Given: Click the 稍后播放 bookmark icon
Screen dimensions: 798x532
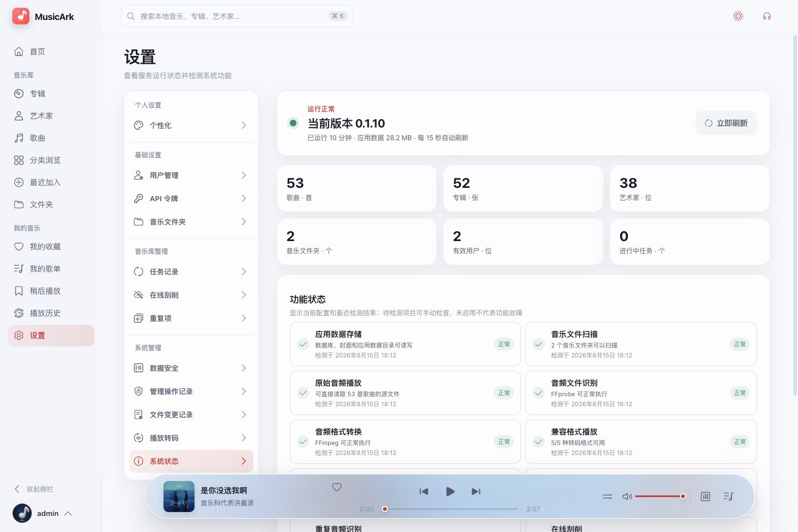Looking at the screenshot, I should click(19, 291).
